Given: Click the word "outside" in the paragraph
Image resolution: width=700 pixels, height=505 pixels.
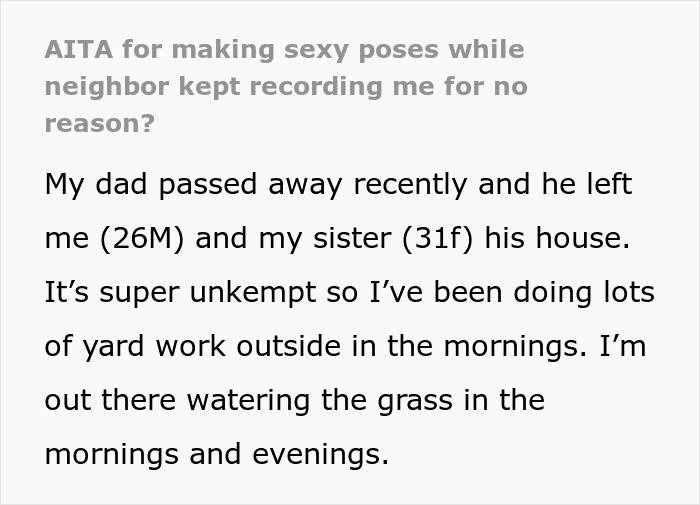Looking at the screenshot, I should point(288,346).
